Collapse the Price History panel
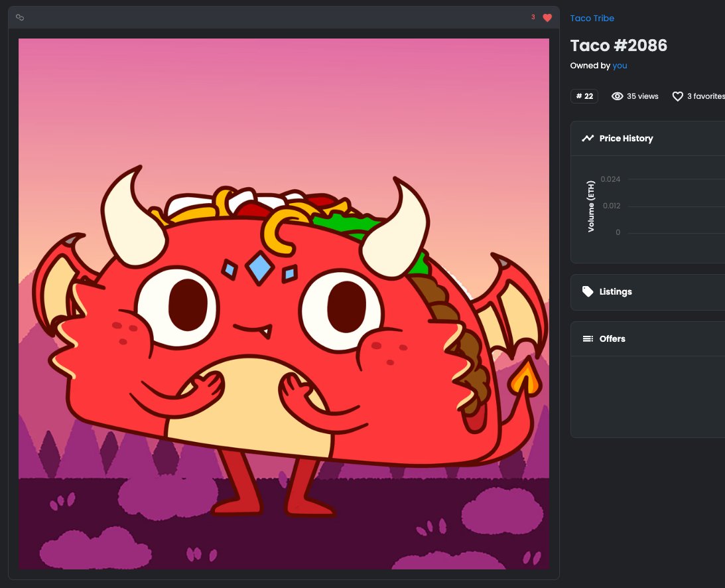 pos(648,138)
